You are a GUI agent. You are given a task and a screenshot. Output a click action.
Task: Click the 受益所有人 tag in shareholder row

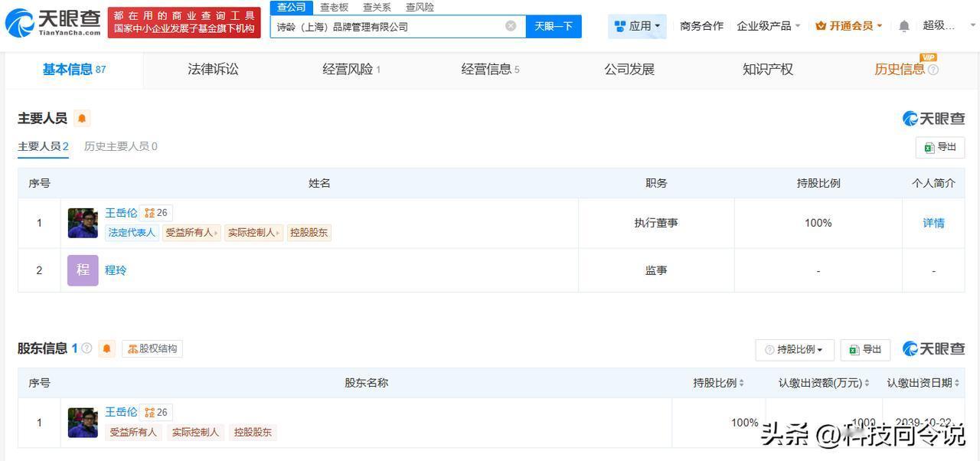[x=133, y=432]
